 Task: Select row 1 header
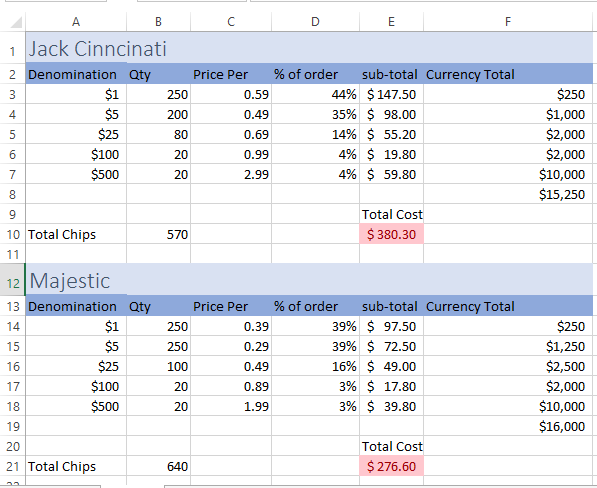pos(13,48)
